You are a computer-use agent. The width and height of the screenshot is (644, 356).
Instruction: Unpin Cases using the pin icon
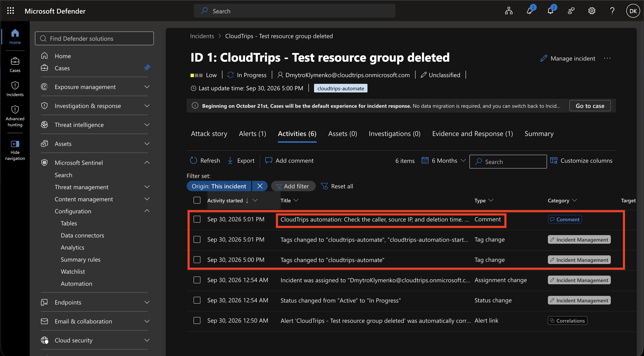coord(147,67)
